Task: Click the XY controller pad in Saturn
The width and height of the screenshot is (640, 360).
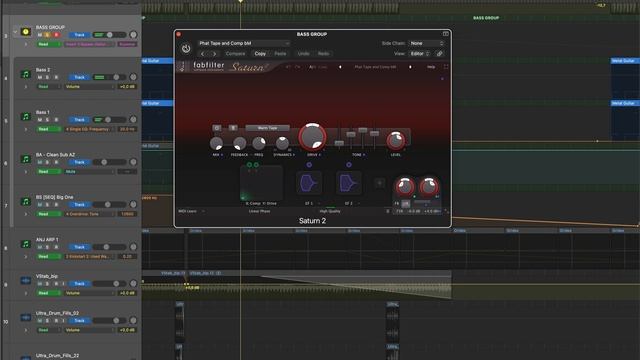Action: click(x=261, y=183)
